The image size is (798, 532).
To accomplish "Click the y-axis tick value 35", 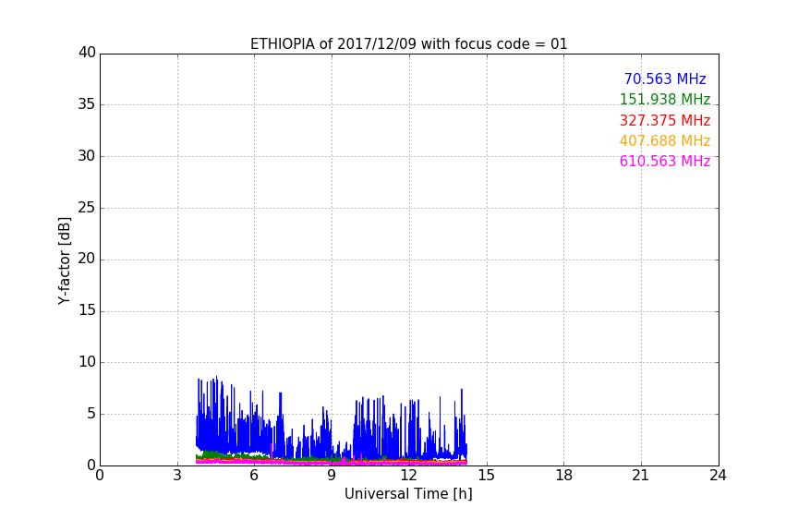I will click(x=87, y=104).
